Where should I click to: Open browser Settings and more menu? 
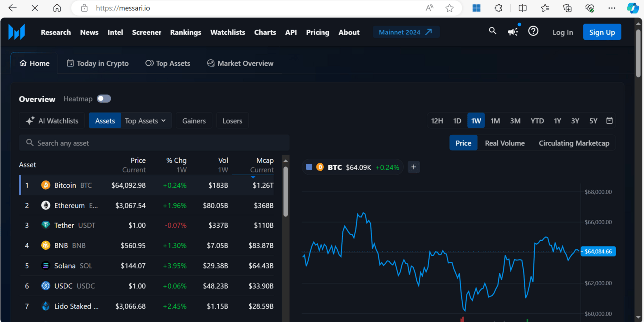[x=612, y=8]
